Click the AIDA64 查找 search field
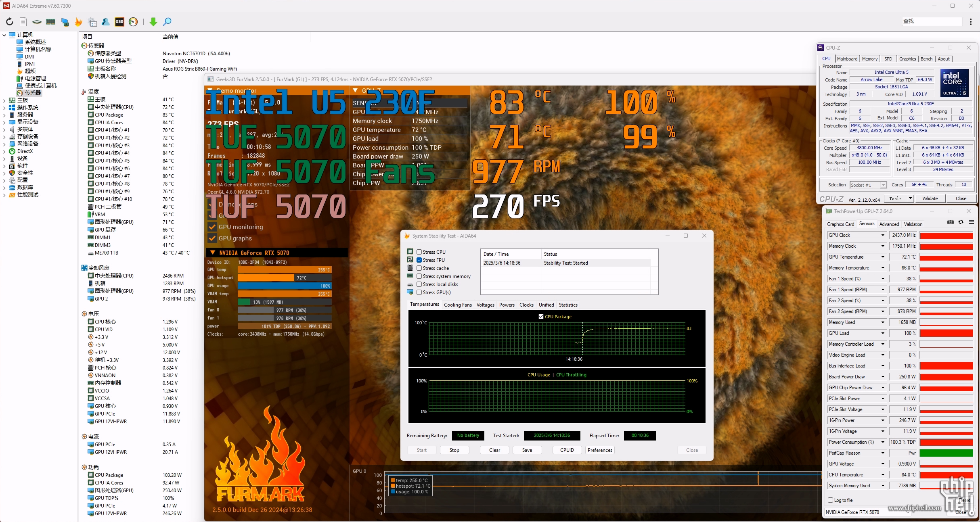This screenshot has width=980, height=522. (x=932, y=21)
